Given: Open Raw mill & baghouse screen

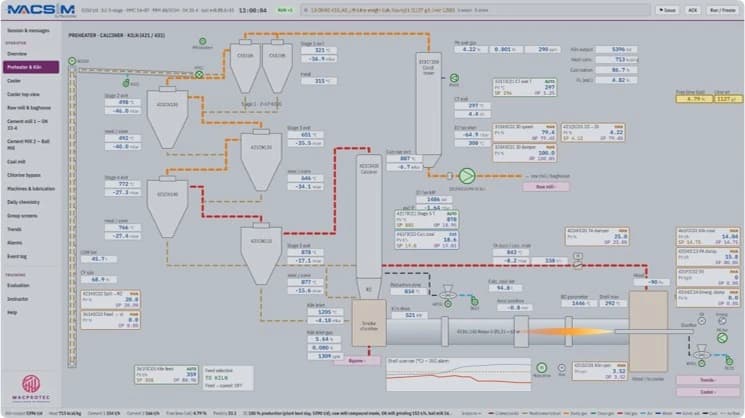Looking at the screenshot, I should (x=31, y=108).
